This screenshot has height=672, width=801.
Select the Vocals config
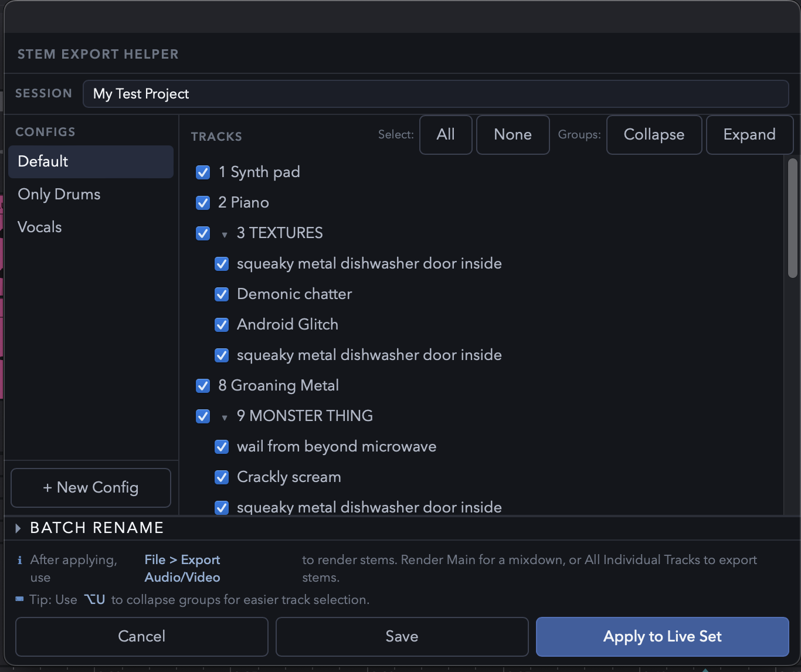pos(91,228)
